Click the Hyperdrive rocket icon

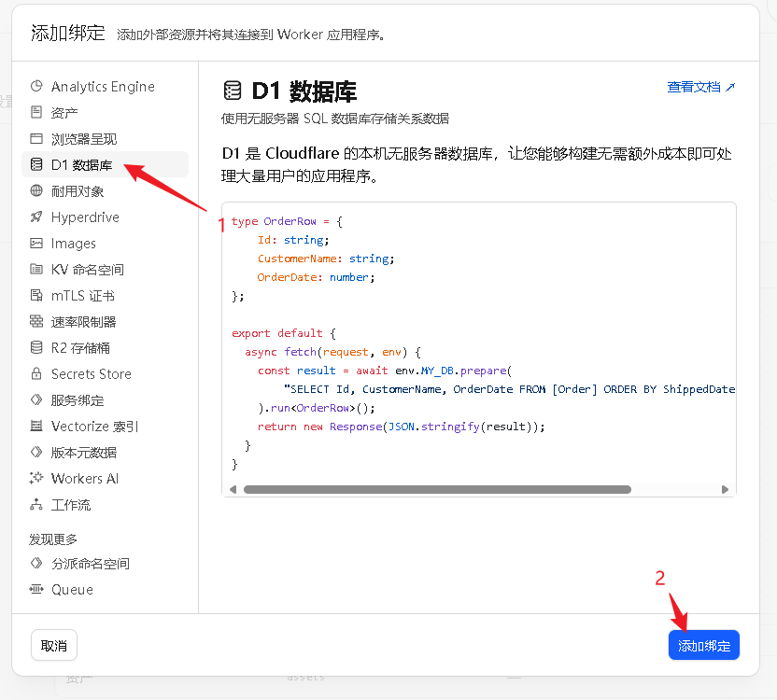(x=36, y=217)
